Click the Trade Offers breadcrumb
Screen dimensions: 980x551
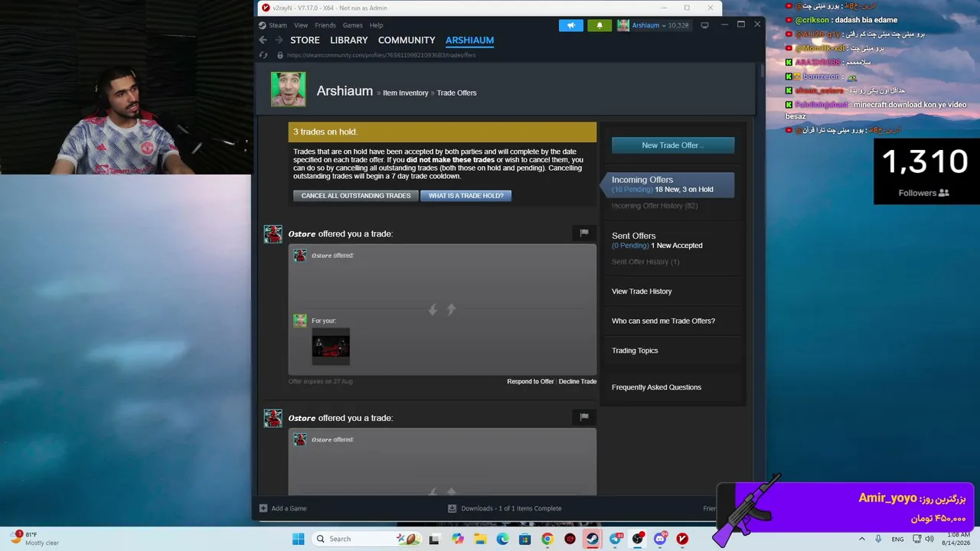click(x=456, y=93)
